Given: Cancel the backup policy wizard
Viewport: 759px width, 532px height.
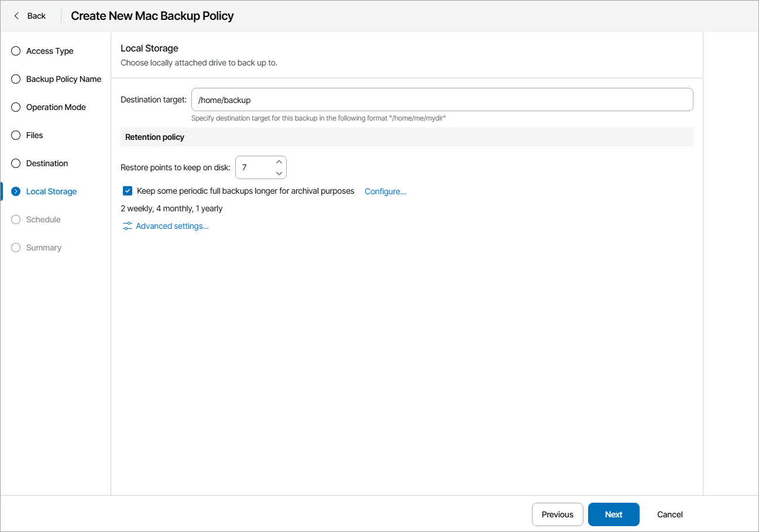Looking at the screenshot, I should (x=669, y=514).
